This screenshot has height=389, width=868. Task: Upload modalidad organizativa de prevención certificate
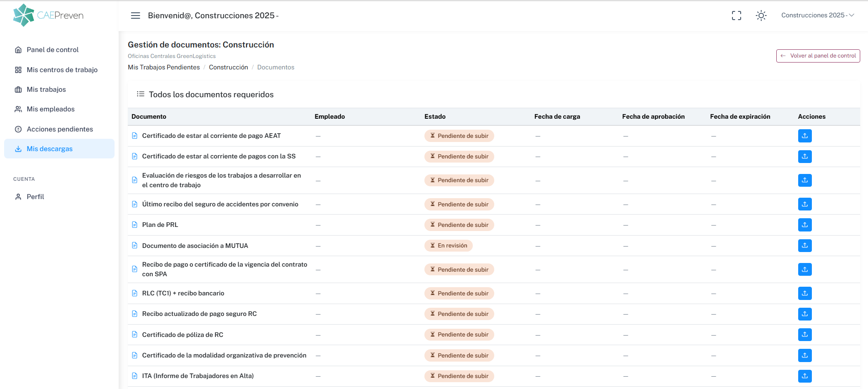pos(805,355)
